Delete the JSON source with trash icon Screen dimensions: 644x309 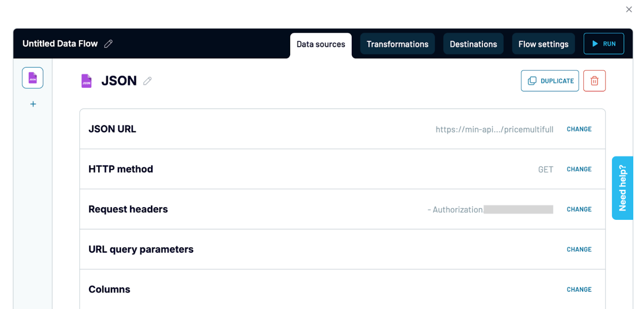[594, 81]
